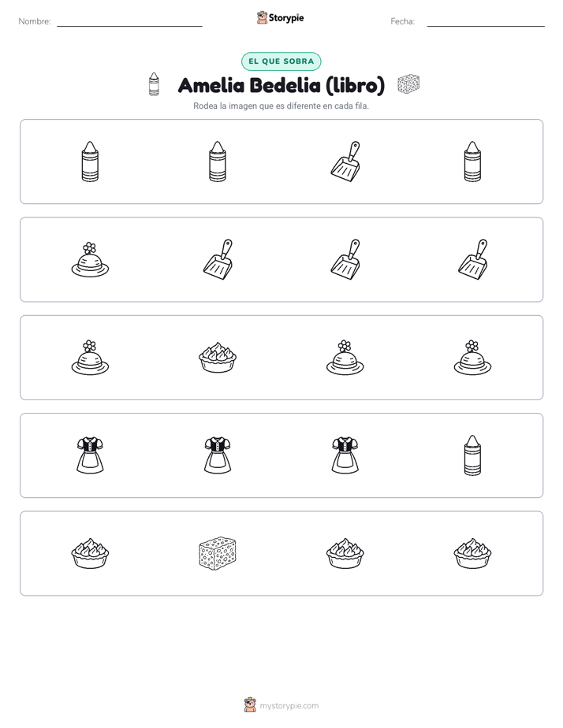Click the first dress in row four
This screenshot has height=728, width=563.
[x=90, y=455]
